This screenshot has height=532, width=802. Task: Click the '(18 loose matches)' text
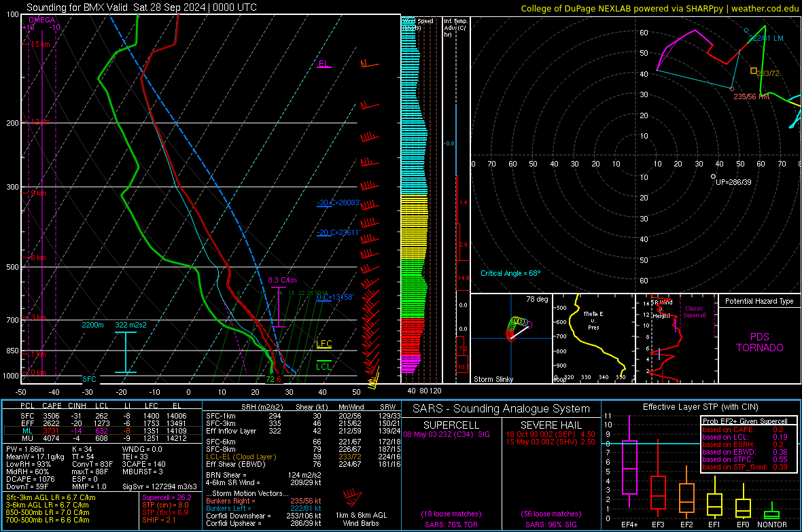tap(451, 514)
